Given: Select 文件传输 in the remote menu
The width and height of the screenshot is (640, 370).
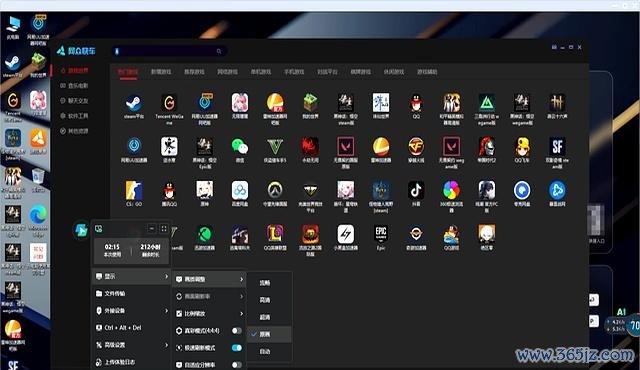Looking at the screenshot, I should tap(131, 293).
